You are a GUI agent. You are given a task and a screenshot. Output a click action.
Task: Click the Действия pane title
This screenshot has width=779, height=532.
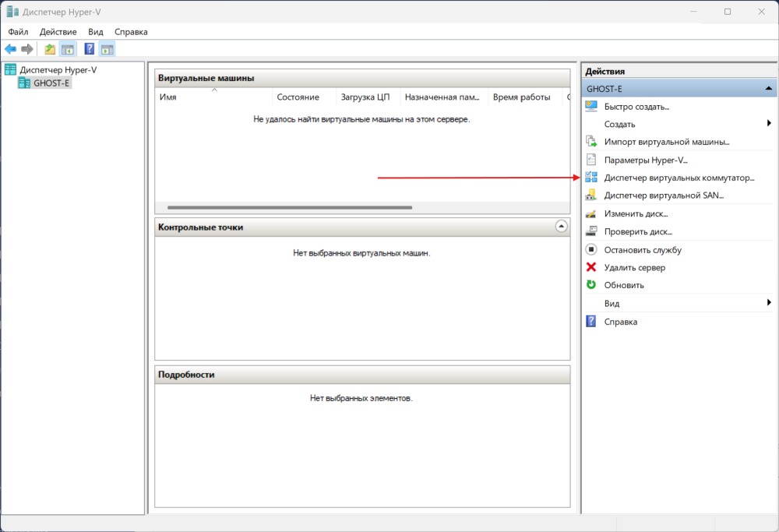click(605, 71)
